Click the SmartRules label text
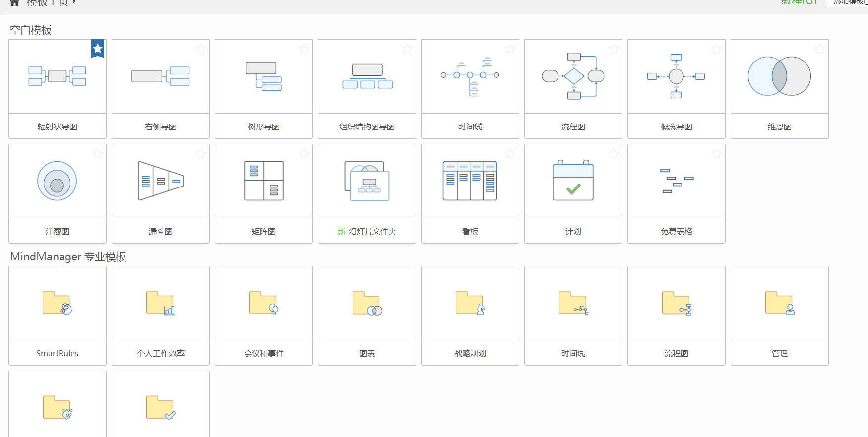 (x=58, y=353)
